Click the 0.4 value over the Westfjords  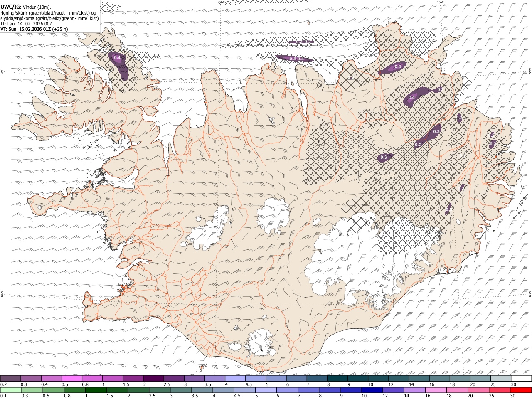pyautogui.click(x=117, y=58)
